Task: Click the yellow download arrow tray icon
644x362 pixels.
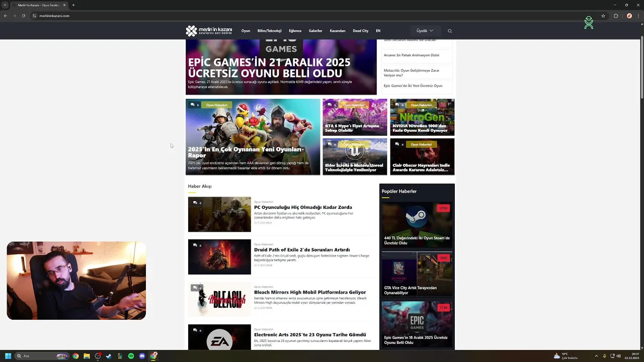Action: (x=604, y=356)
